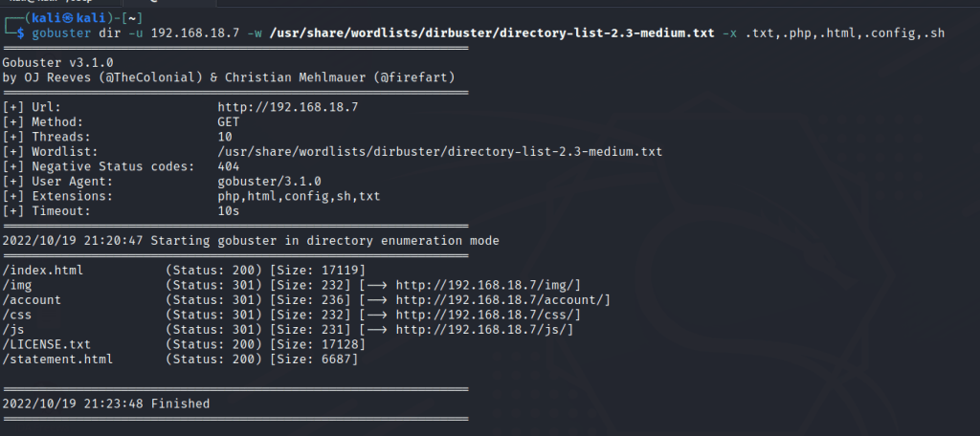980x436 pixels.
Task: Click the Extensions value php,html,config,sh,txt
Action: pyautogui.click(x=299, y=196)
